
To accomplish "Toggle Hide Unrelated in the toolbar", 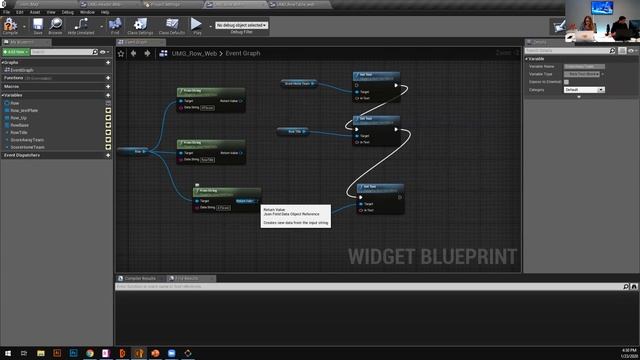I will 81,26.
